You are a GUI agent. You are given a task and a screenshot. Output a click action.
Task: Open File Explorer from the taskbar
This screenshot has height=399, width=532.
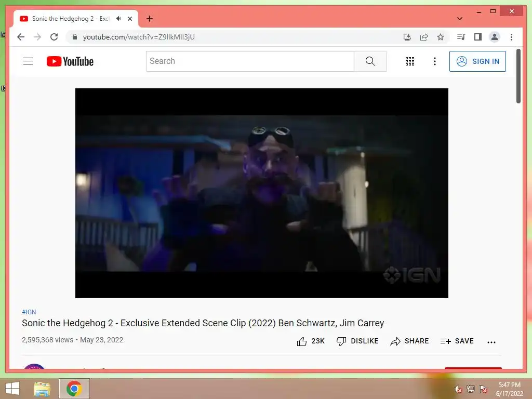[x=42, y=389]
